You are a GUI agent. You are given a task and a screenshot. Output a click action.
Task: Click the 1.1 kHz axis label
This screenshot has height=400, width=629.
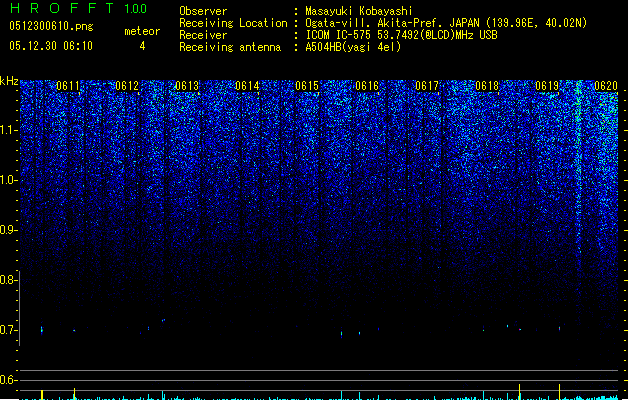point(9,130)
